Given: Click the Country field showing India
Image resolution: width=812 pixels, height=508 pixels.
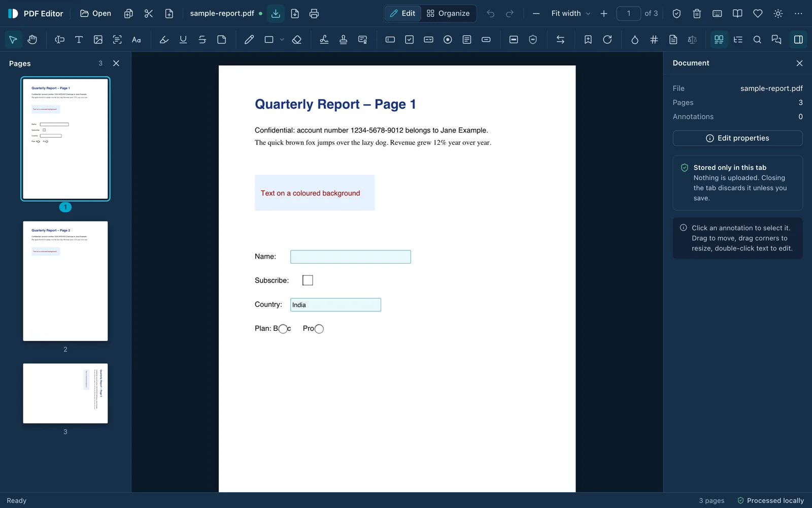Looking at the screenshot, I should tap(335, 305).
